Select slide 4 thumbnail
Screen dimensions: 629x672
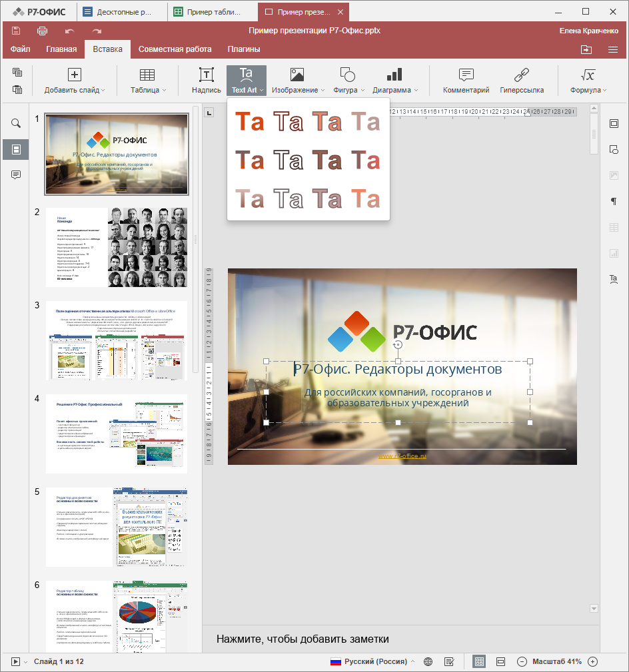117,434
